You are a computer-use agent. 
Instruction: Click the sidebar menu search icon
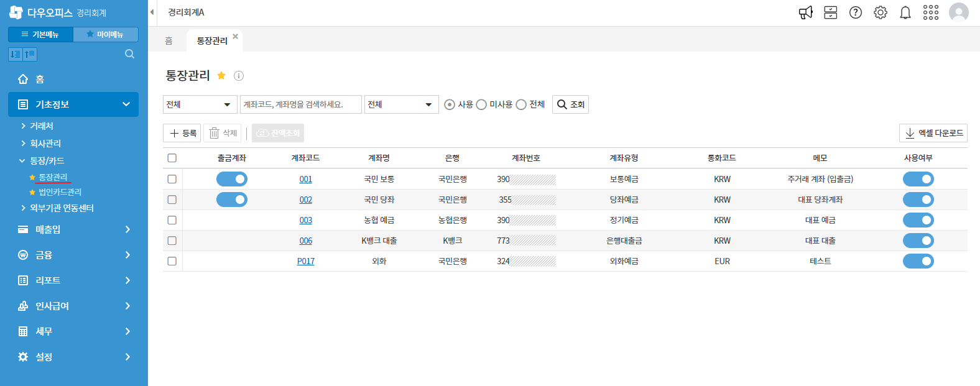pos(129,54)
